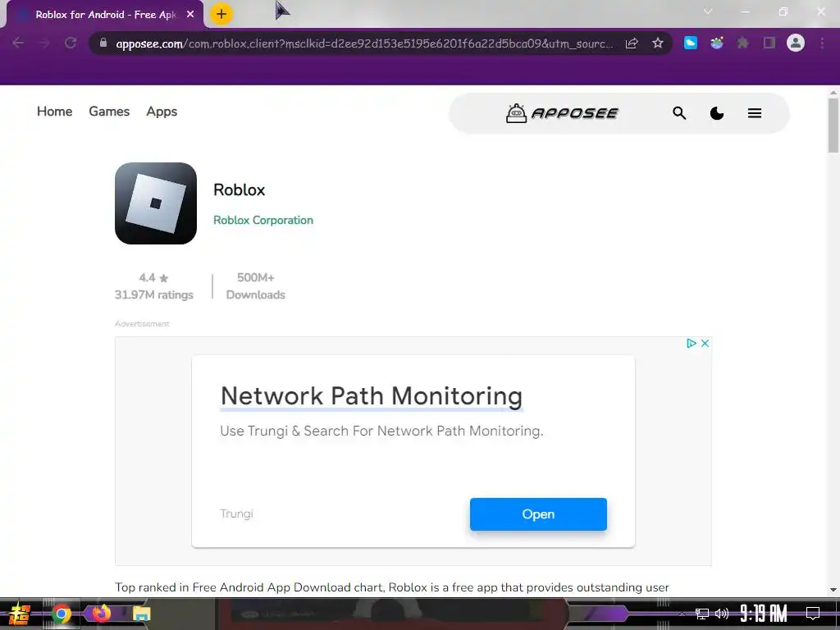Show hidden system tray icons

[682, 614]
